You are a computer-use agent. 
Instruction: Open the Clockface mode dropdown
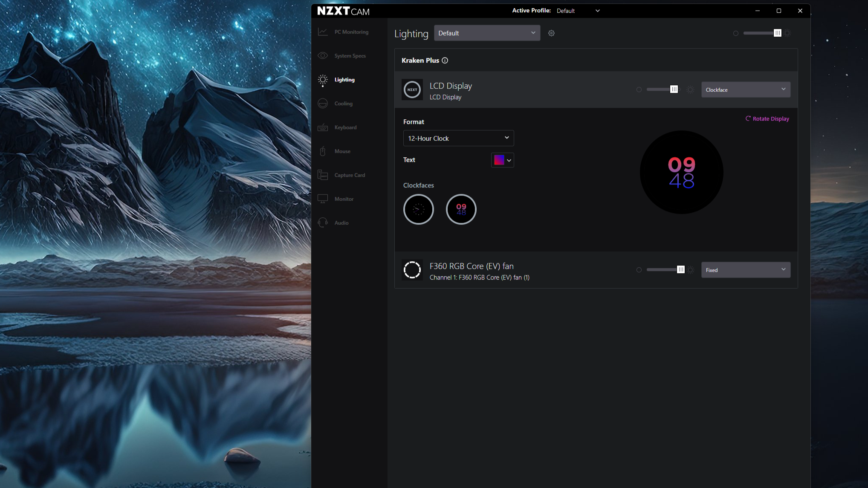click(x=746, y=90)
